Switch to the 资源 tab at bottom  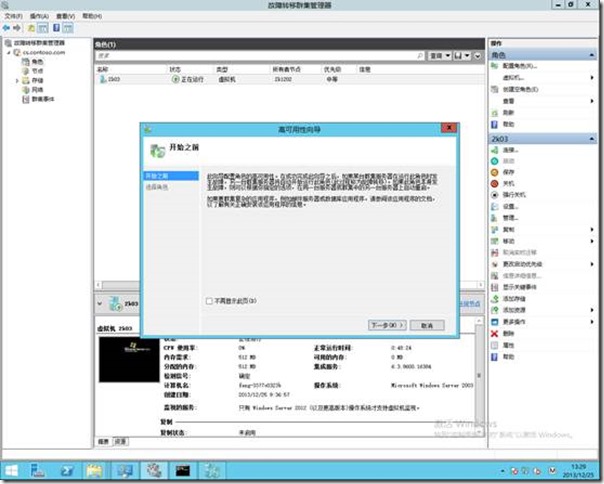click(x=120, y=442)
